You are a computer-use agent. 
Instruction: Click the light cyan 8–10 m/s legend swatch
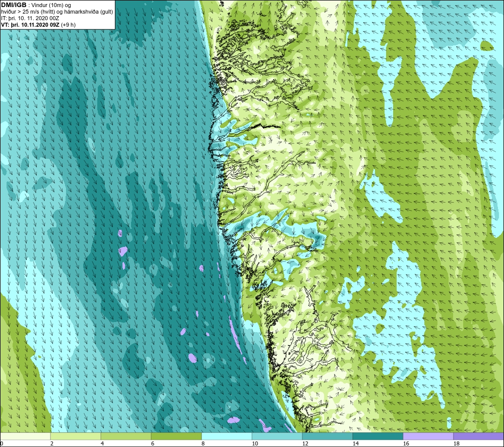(x=227, y=436)
